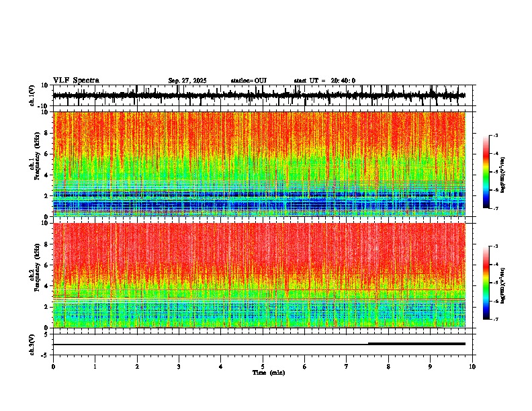
Task: Click the time axis tick label '10'
Action: coord(472,367)
